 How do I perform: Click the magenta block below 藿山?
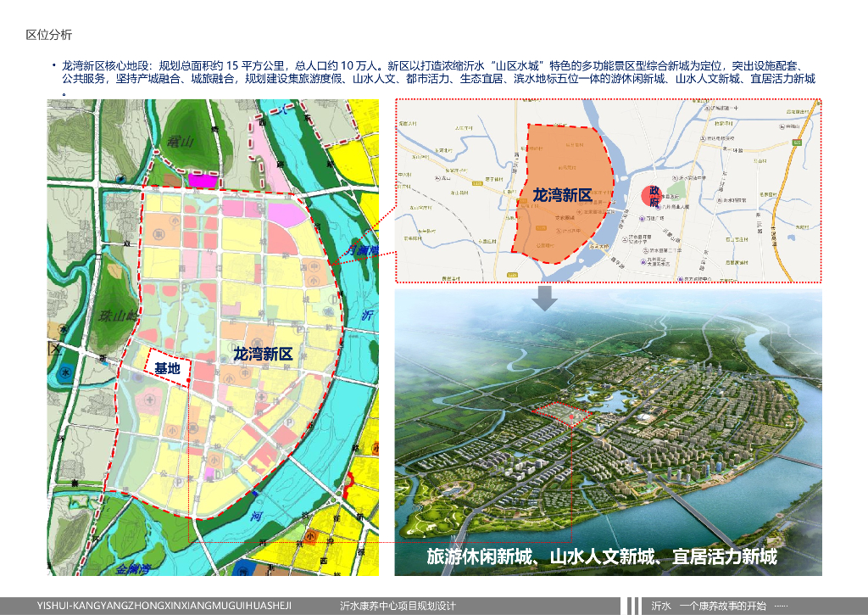(x=202, y=179)
